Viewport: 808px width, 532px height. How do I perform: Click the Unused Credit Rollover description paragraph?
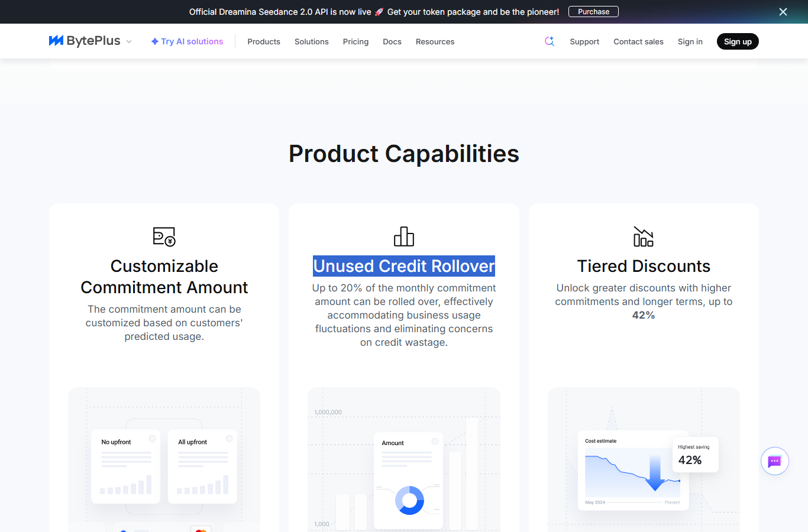(404, 315)
